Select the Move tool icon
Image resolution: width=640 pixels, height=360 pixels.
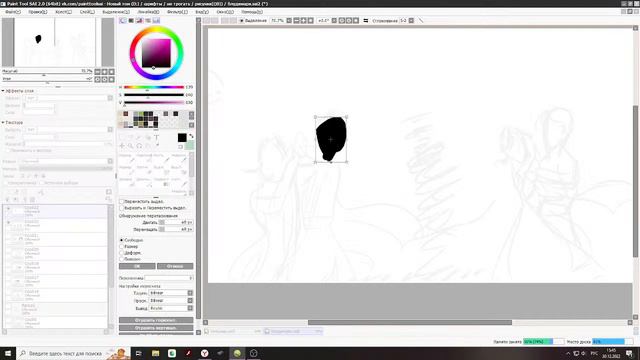tap(122, 146)
